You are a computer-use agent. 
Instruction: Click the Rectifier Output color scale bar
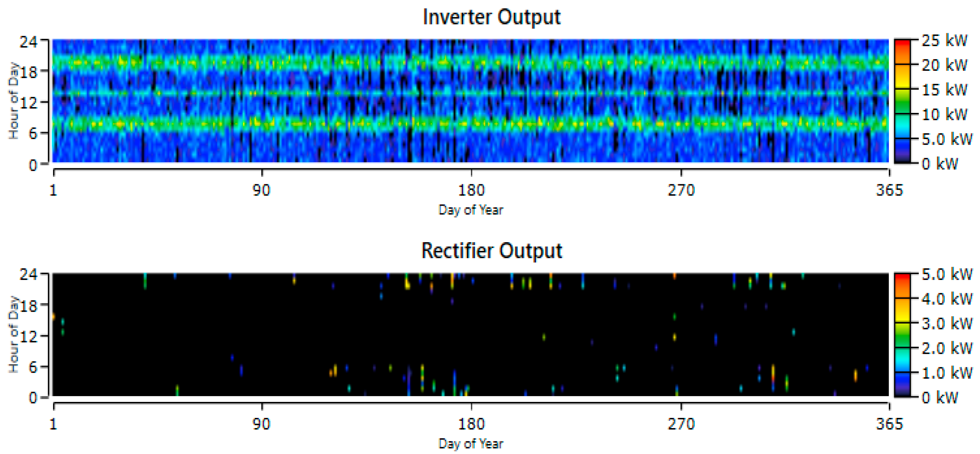[x=902, y=335]
